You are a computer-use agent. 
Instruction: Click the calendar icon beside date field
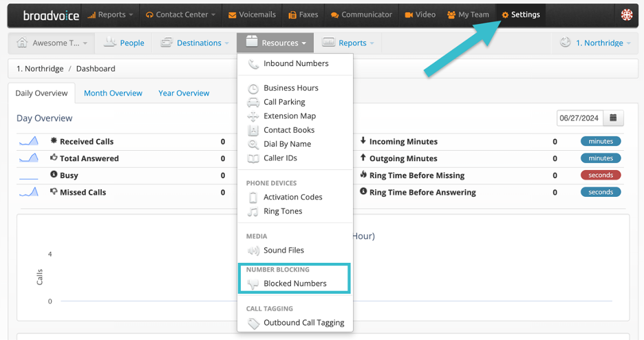(613, 118)
